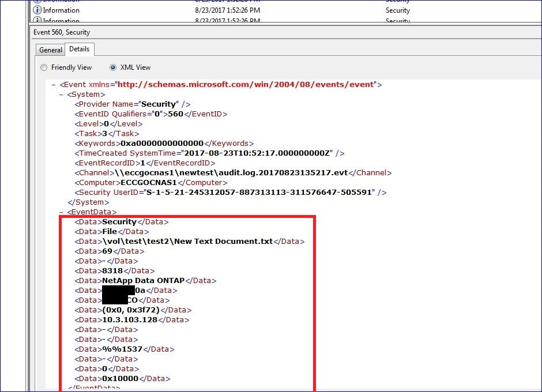Image resolution: width=542 pixels, height=392 pixels.
Task: Click the Information icon beside 8/23/2017 1:52:26 PM
Action: (x=37, y=10)
